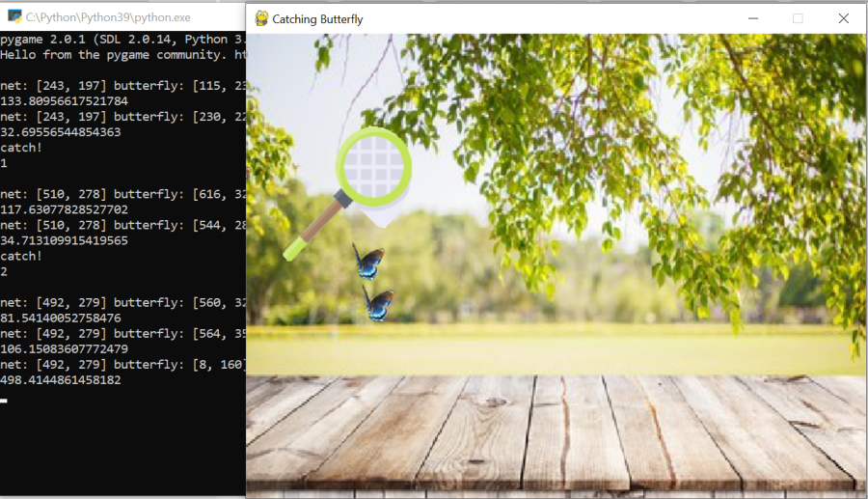The height and width of the screenshot is (499, 868).
Task: Click the 'Hello from the pygame community' line
Action: point(114,55)
